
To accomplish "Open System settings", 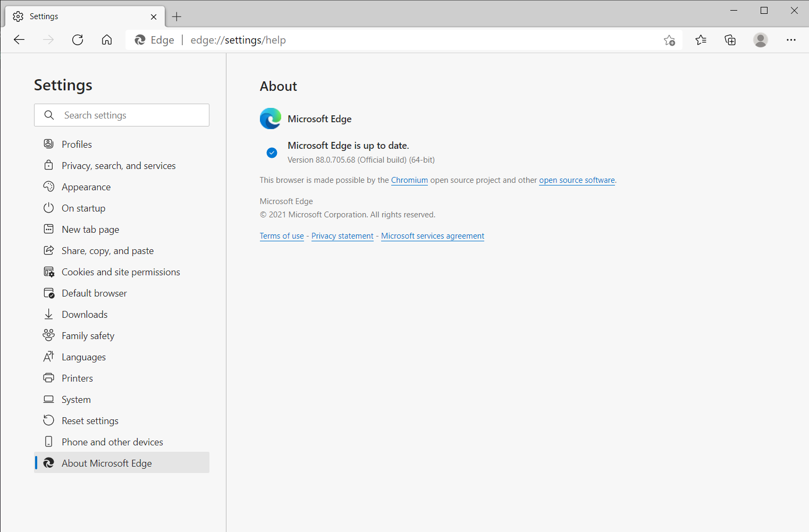I will point(122,399).
